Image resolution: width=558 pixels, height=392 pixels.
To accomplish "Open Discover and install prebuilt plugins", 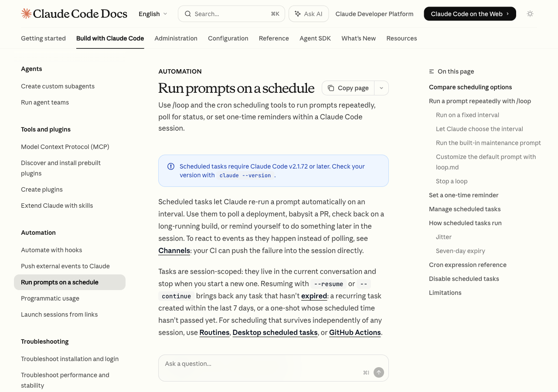I will tap(61, 168).
